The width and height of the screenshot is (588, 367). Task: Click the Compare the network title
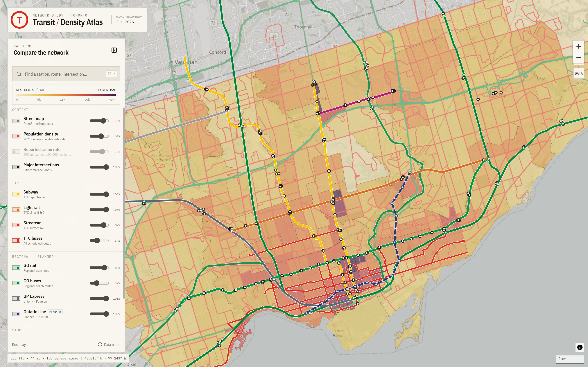click(x=41, y=53)
